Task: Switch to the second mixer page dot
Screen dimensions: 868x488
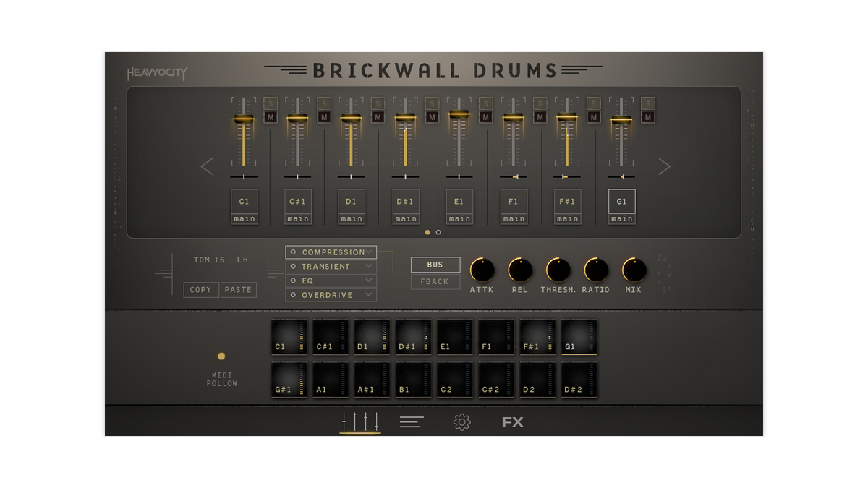Action: 438,232
